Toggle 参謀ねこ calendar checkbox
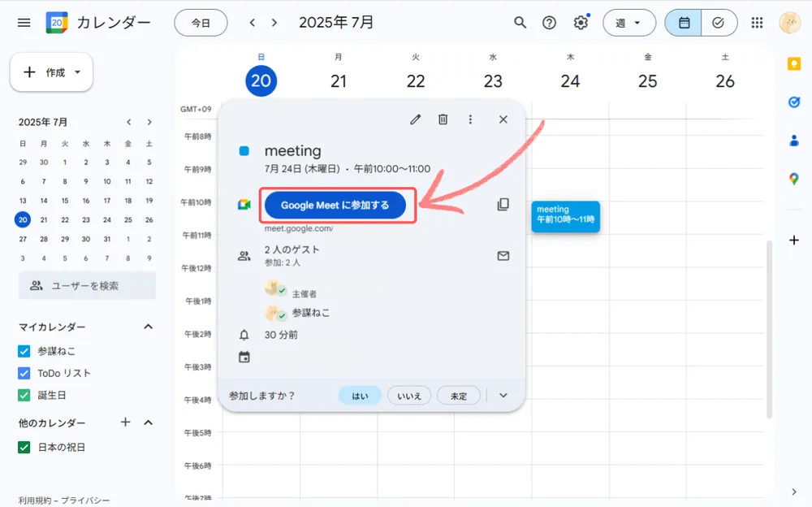This screenshot has height=507, width=812. tap(24, 352)
